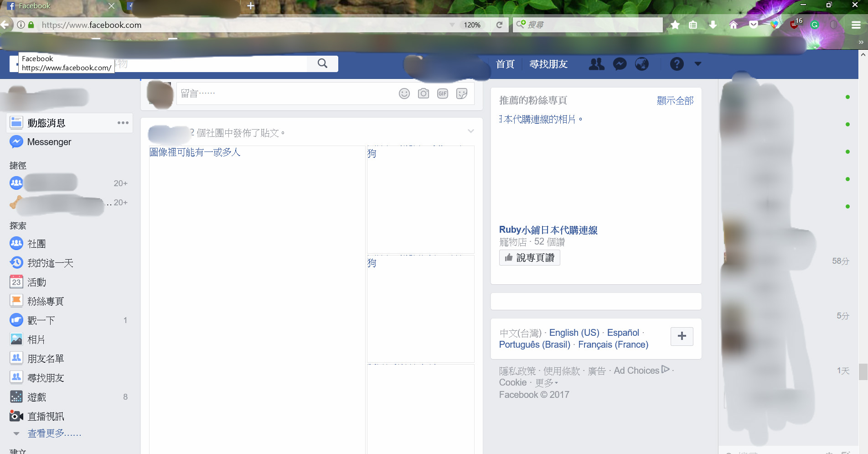Expand 查看更多 in the explore list
Viewport: 868px width, 454px height.
point(54,433)
